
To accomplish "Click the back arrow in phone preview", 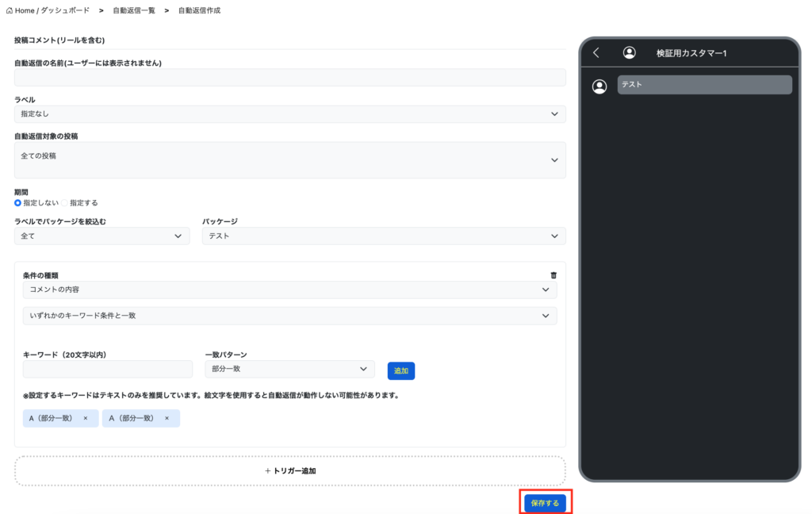I will [x=596, y=53].
